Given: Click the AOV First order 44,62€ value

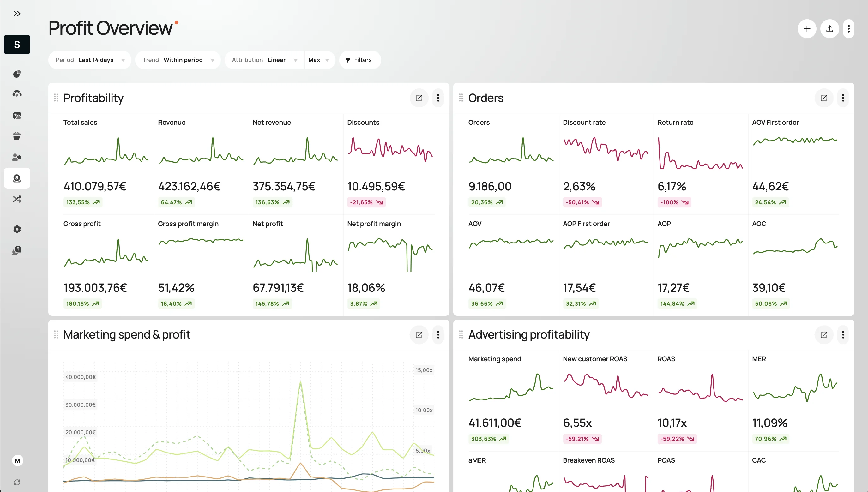Looking at the screenshot, I should tap(770, 186).
